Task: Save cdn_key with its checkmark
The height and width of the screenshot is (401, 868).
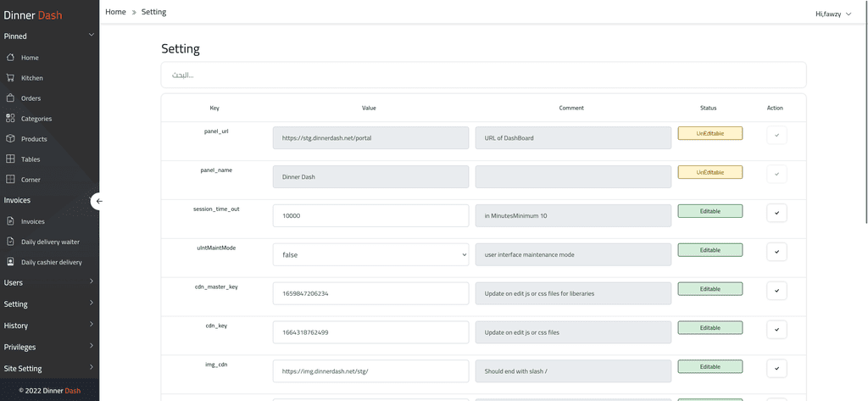Action: [776, 330]
